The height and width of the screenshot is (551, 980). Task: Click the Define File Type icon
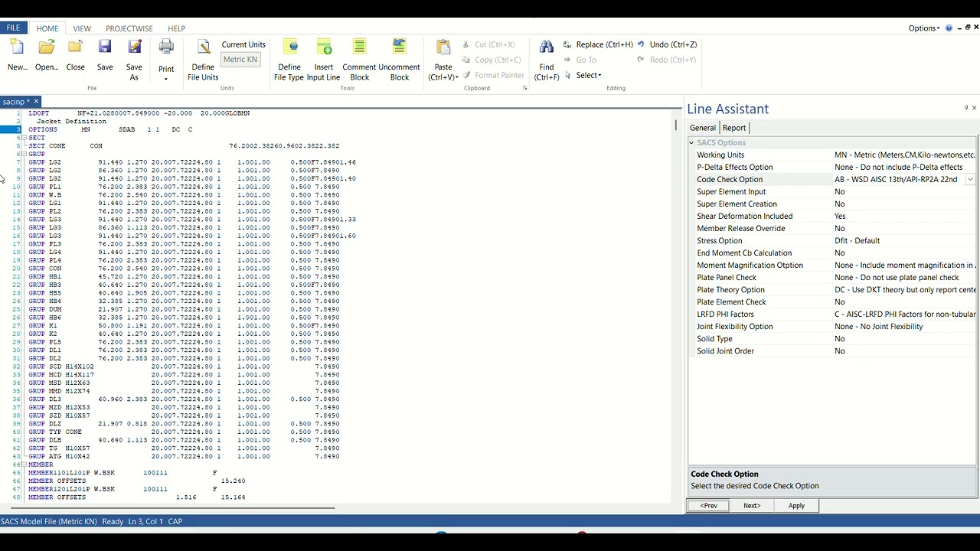click(289, 47)
